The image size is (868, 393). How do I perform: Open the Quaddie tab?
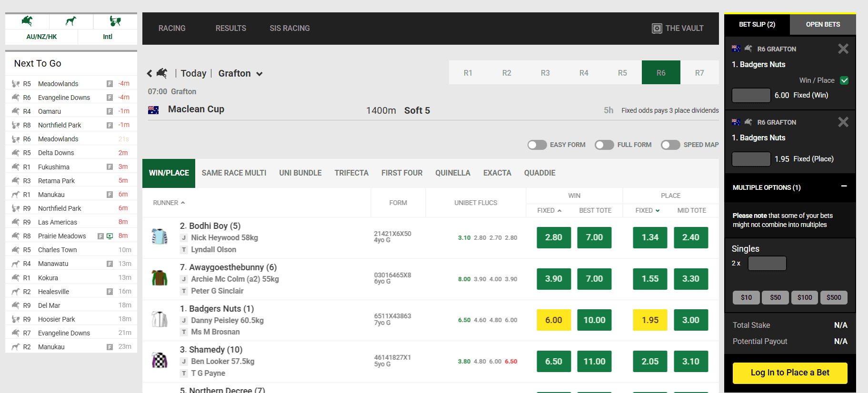[540, 173]
